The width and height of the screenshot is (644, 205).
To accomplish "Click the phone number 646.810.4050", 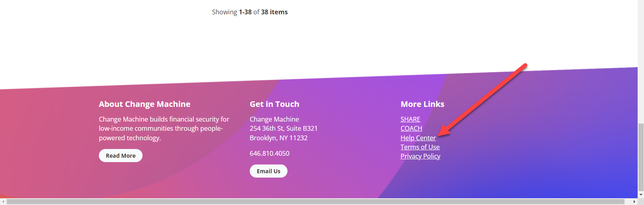I will pyautogui.click(x=269, y=153).
